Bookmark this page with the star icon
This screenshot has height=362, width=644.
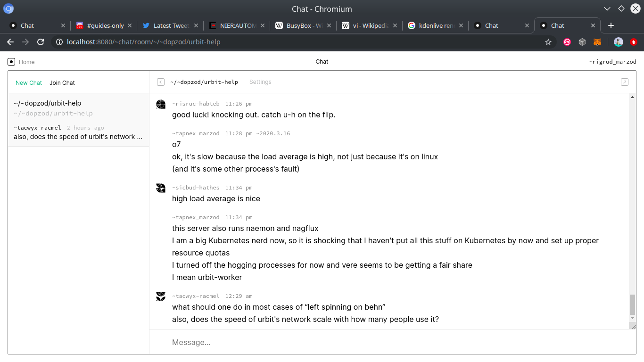pos(548,42)
